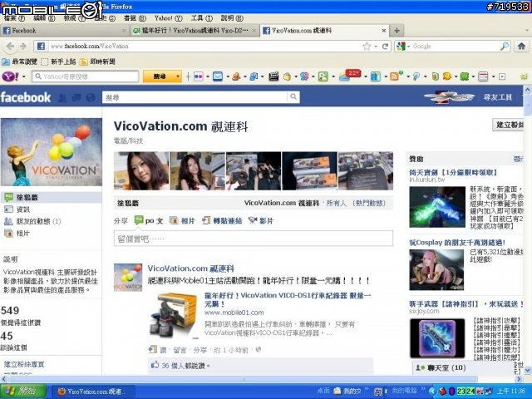This screenshot has height=399, width=532.
Task: Open the 聊天室 (10) chat bar
Action: [463, 367]
